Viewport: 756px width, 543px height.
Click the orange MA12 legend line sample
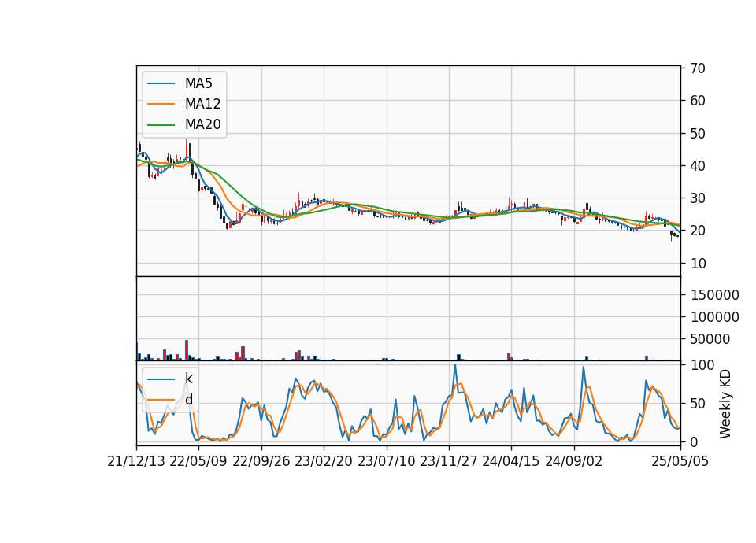[x=161, y=104]
